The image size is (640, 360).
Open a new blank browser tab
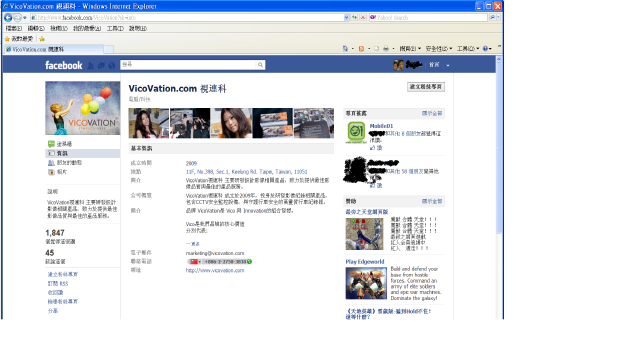(109, 49)
